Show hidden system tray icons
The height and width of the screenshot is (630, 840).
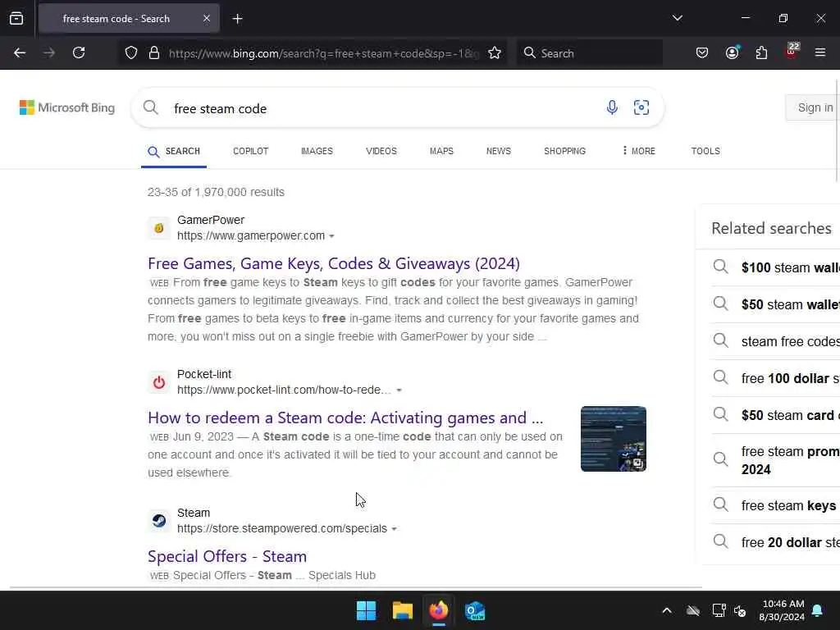coord(667,610)
